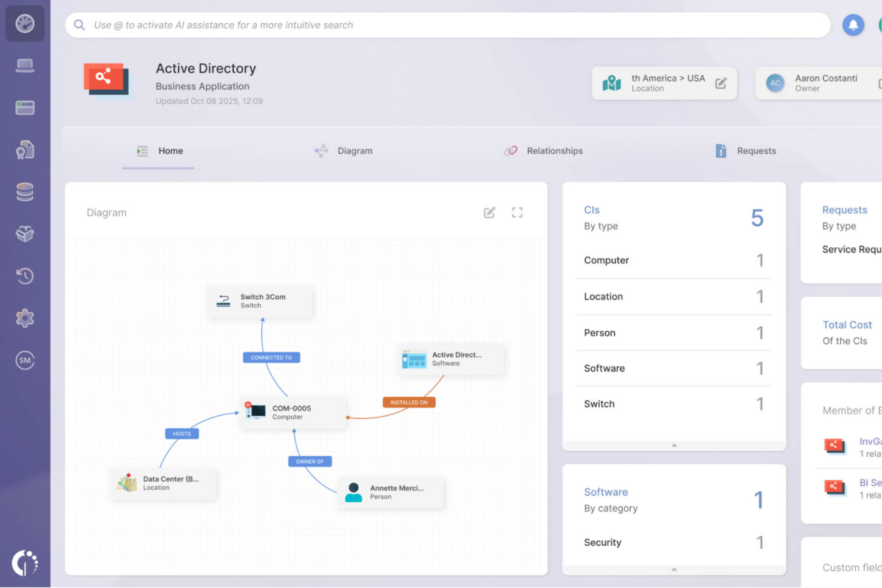This screenshot has height=588, width=882.
Task: Click the notification bell icon
Action: (853, 25)
